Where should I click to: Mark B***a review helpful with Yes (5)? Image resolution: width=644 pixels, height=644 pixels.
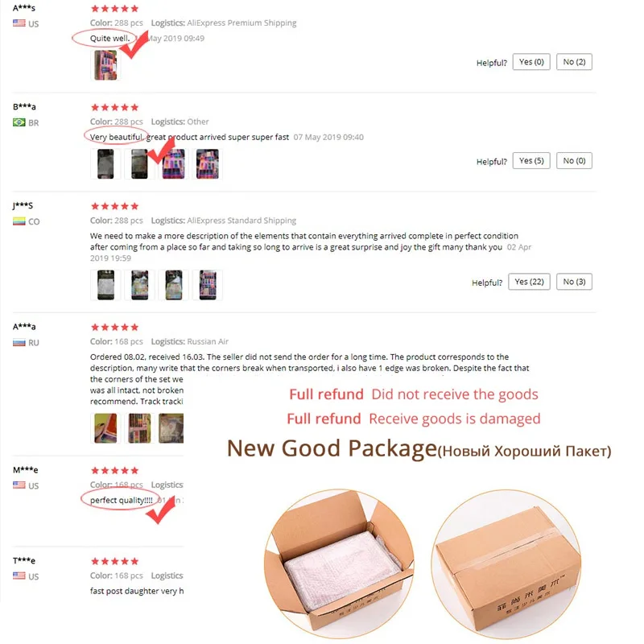click(x=531, y=161)
